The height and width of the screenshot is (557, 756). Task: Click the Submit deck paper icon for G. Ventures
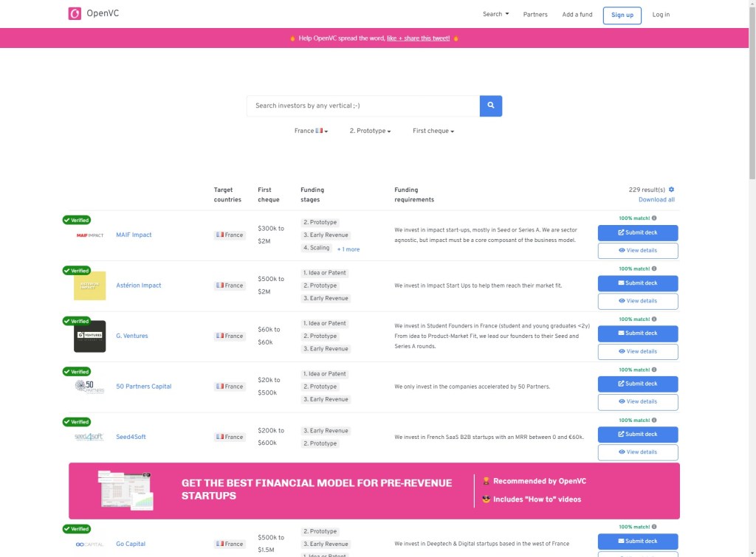click(x=622, y=333)
